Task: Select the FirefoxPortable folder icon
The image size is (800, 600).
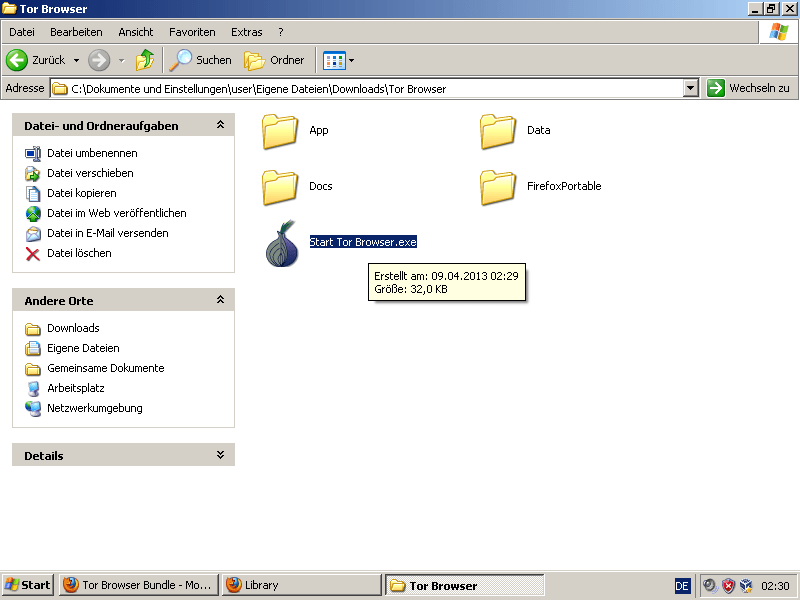Action: 498,187
